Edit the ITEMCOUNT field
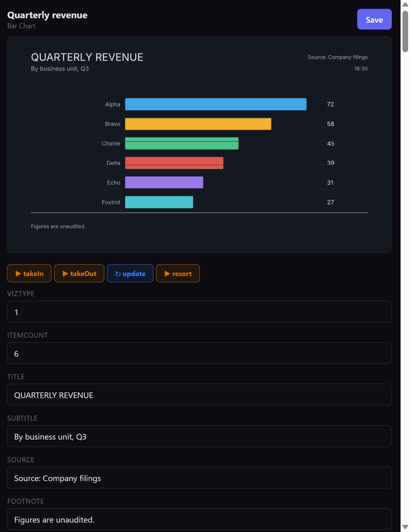The height and width of the screenshot is (532, 410). click(199, 353)
